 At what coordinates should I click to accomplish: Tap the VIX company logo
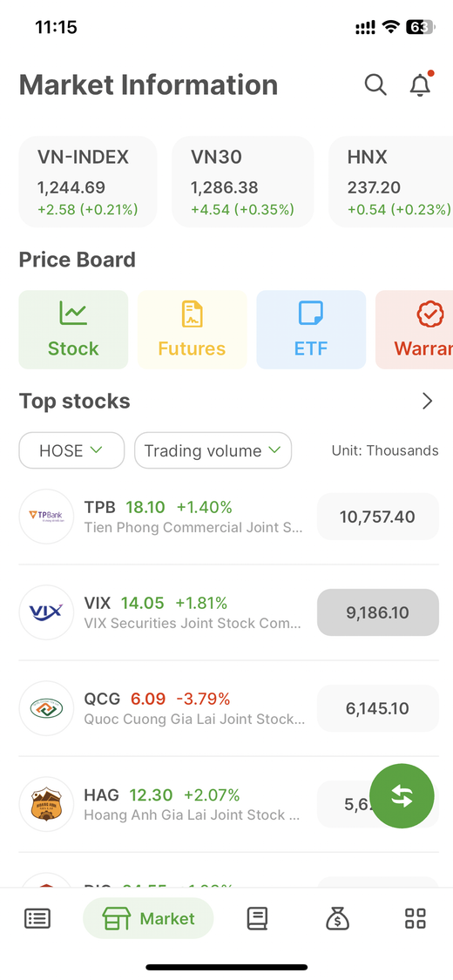(x=46, y=612)
